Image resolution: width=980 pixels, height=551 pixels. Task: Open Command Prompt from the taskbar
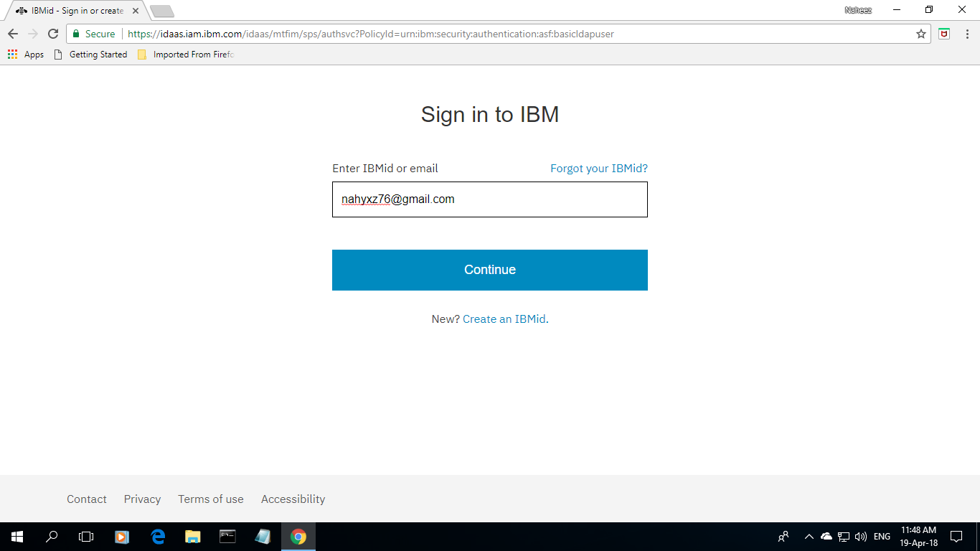(227, 536)
